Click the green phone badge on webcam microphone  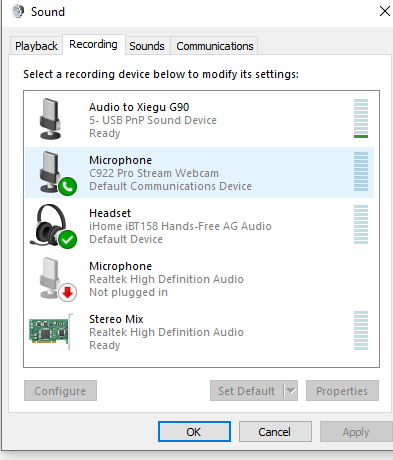pos(68,187)
